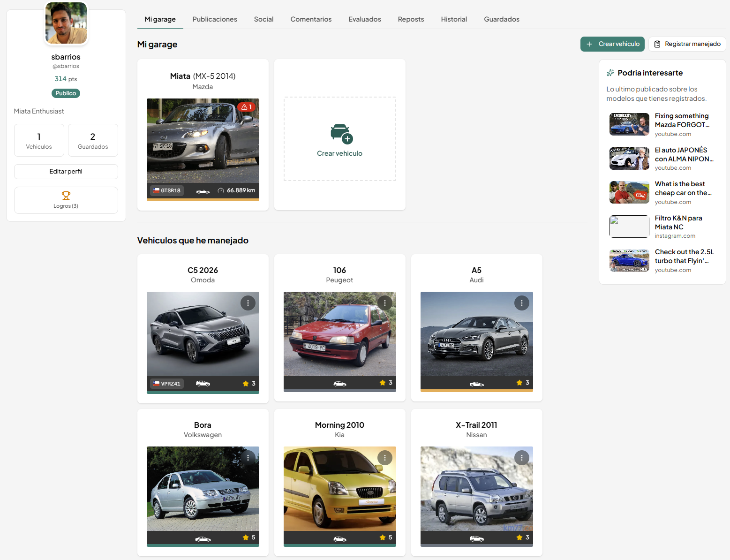The image size is (730, 560).
Task: Open 'Check out the 2.5L turbo' link
Action: point(685,256)
